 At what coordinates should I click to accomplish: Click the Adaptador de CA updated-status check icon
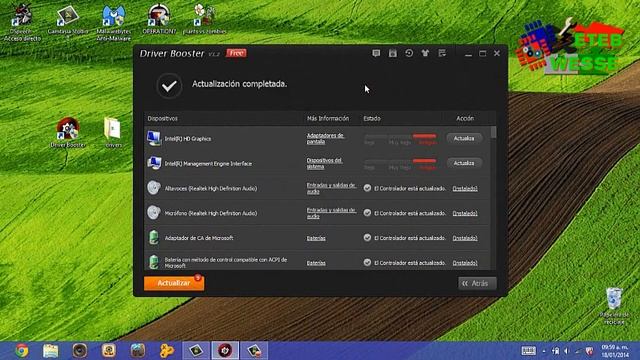pos(367,238)
